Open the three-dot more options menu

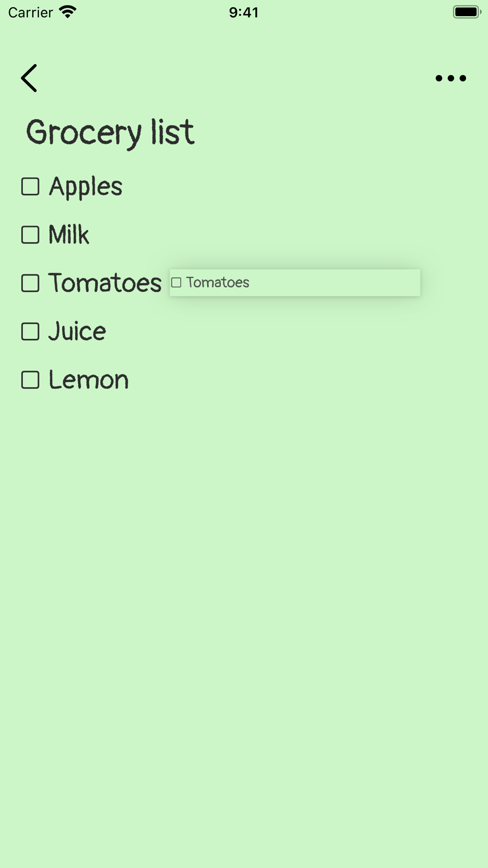click(450, 78)
